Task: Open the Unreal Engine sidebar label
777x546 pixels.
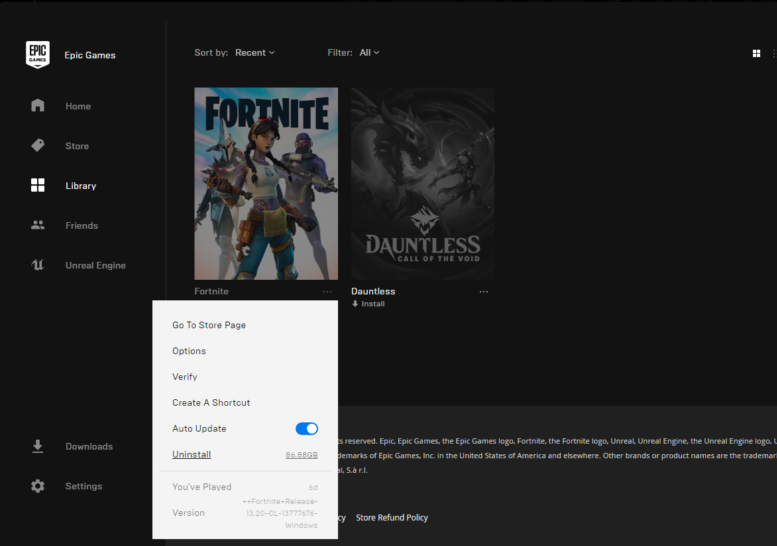Action: point(95,265)
